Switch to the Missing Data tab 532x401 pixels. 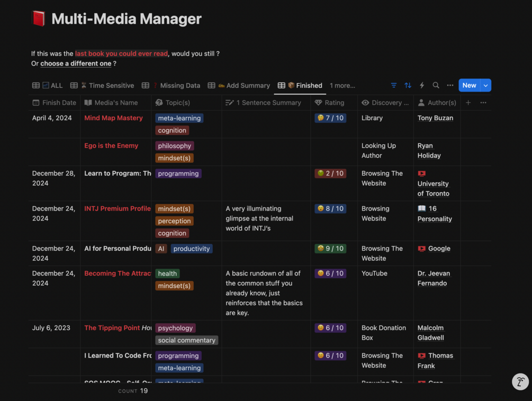click(171, 86)
